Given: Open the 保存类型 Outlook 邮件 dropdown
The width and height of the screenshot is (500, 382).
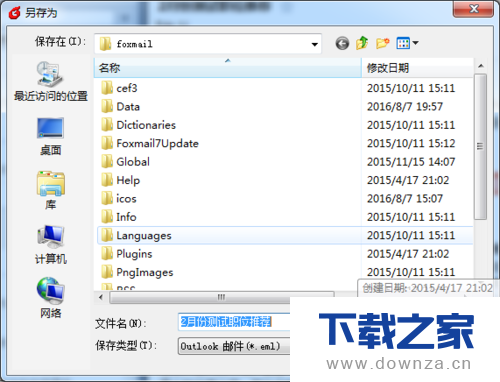Looking at the screenshot, I should (x=234, y=346).
